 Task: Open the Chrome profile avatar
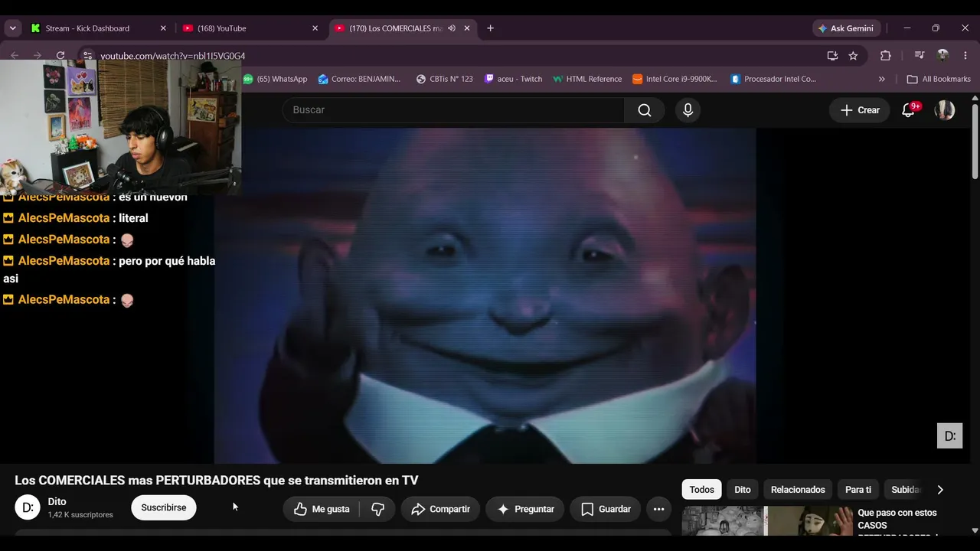point(942,56)
